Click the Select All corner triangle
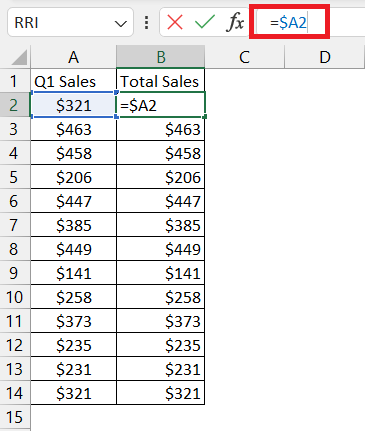365x431 pixels. (19, 57)
